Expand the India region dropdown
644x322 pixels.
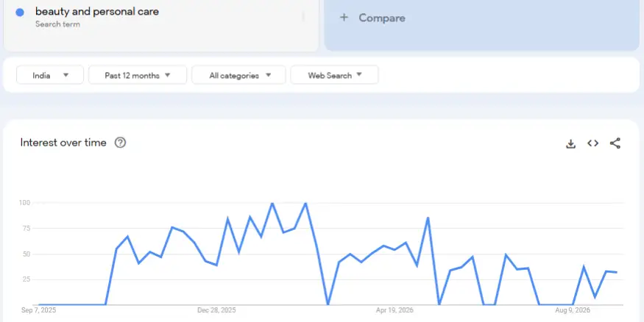(x=50, y=75)
